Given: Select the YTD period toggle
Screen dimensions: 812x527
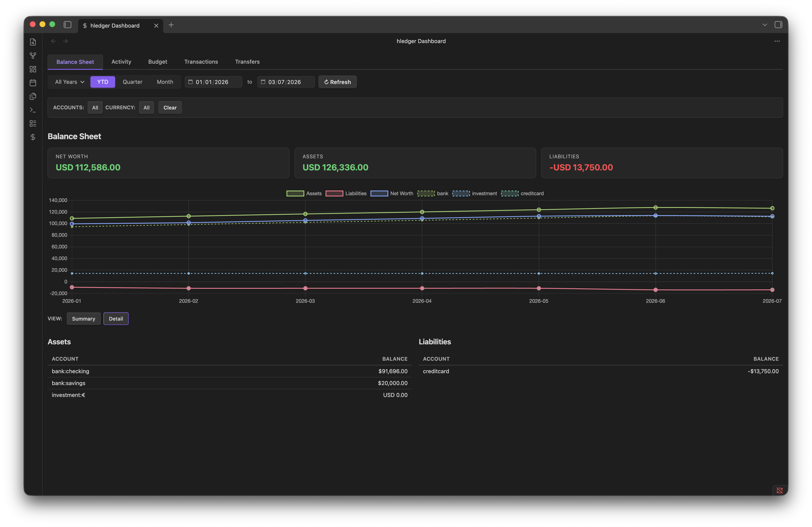Looking at the screenshot, I should pyautogui.click(x=103, y=82).
